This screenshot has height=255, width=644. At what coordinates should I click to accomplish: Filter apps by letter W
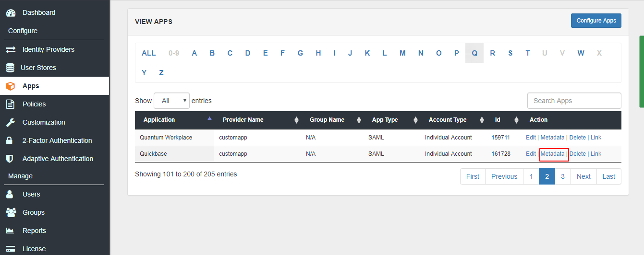point(581,53)
